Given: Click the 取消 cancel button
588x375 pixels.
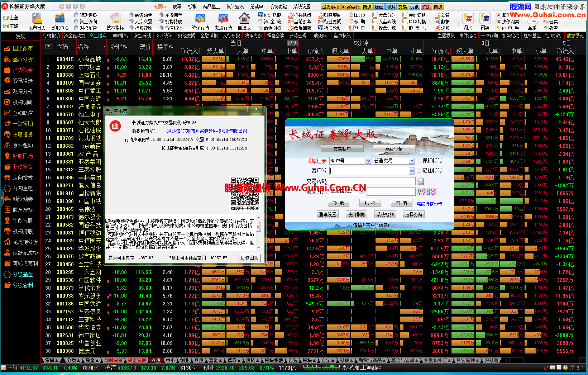Looking at the screenshot, I should point(401,203).
